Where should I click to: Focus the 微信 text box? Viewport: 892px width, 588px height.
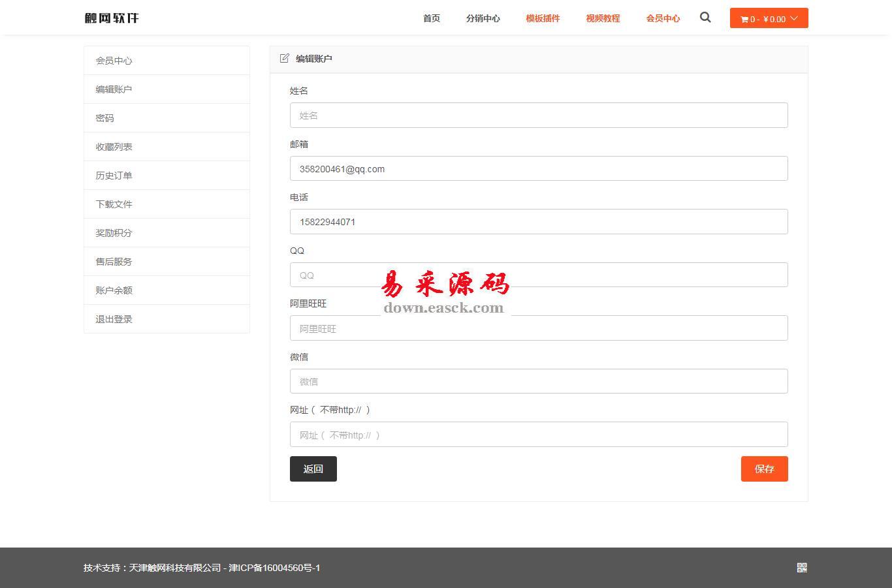[539, 381]
